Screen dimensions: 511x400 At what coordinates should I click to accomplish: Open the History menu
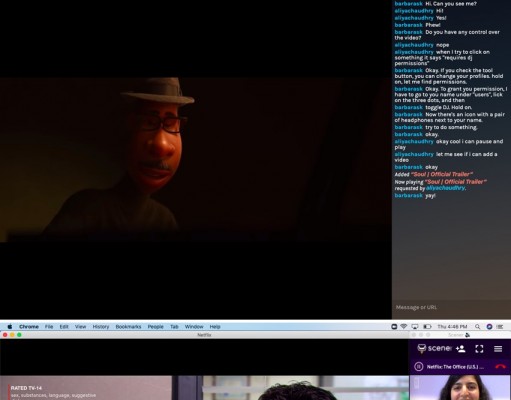pos(101,327)
